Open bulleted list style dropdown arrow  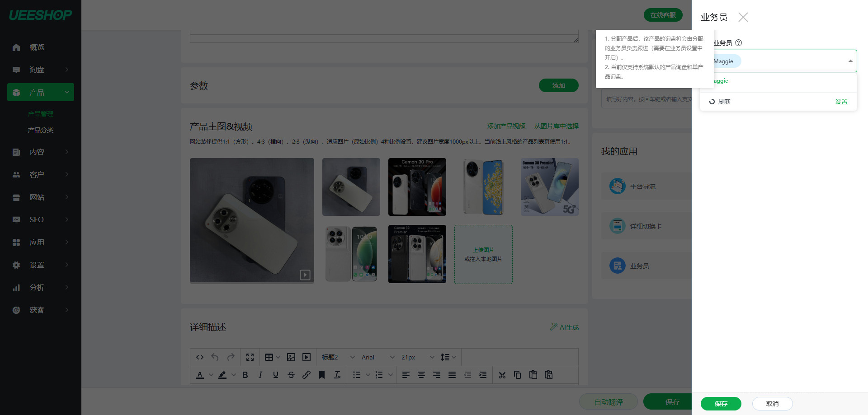point(368,375)
